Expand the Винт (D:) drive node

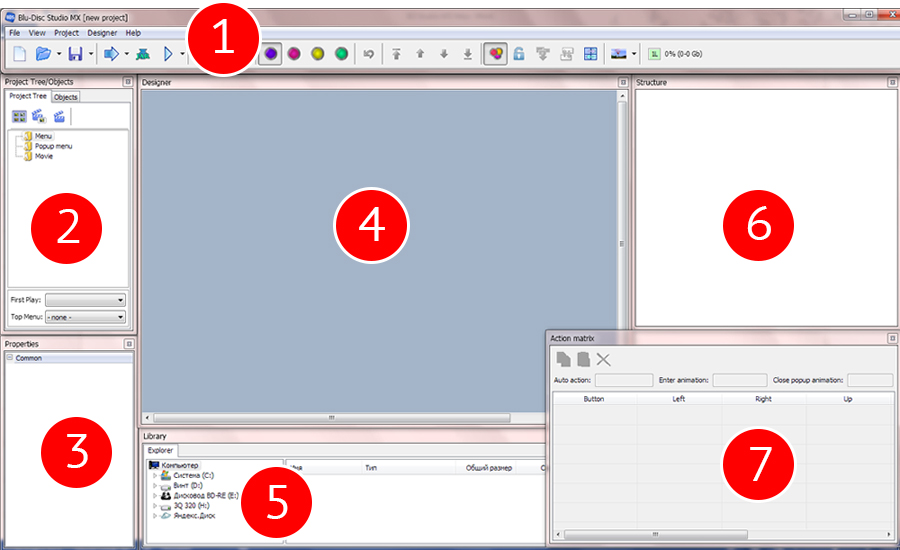tap(154, 486)
